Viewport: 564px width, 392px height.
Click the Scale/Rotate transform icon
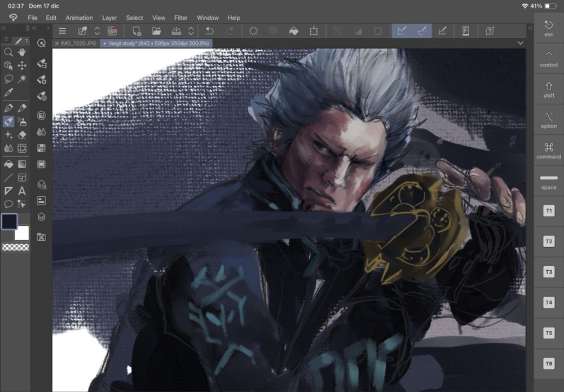[x=314, y=31]
